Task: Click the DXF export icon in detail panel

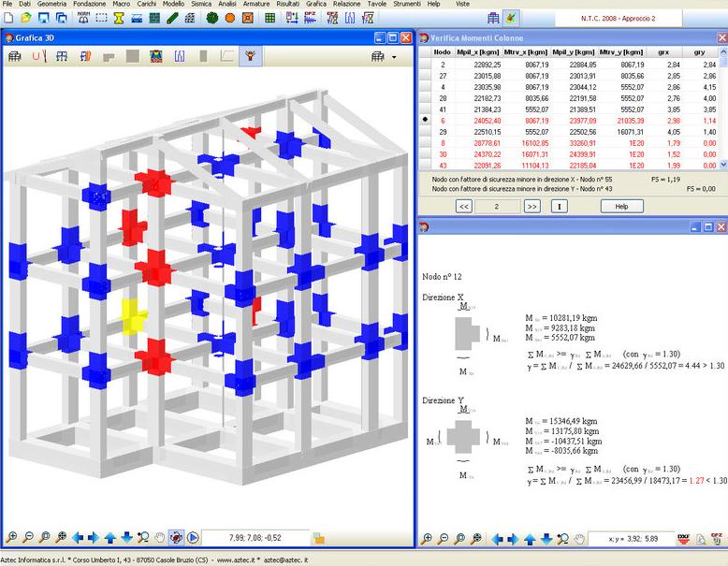Action: [696, 539]
